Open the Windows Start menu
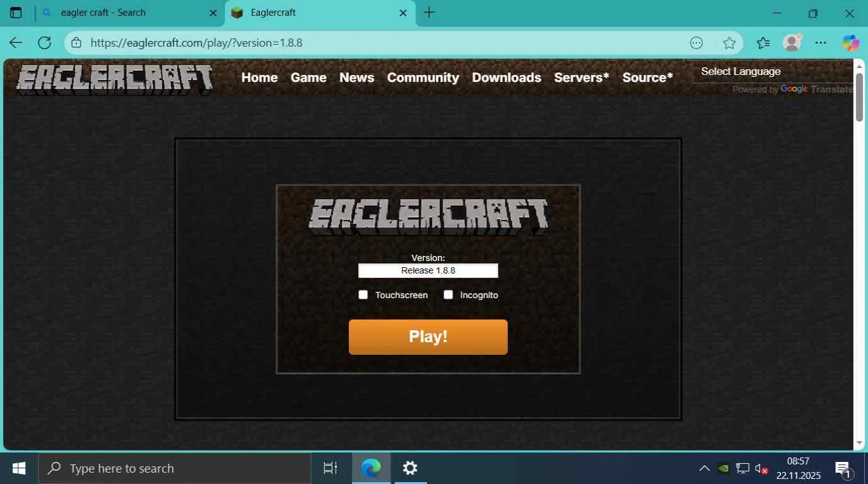This screenshot has height=484, width=868. point(19,468)
